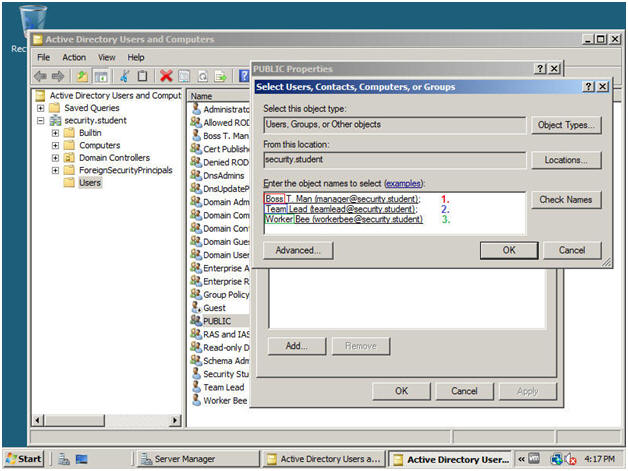
Task: Open the Help menu
Action: click(x=136, y=57)
